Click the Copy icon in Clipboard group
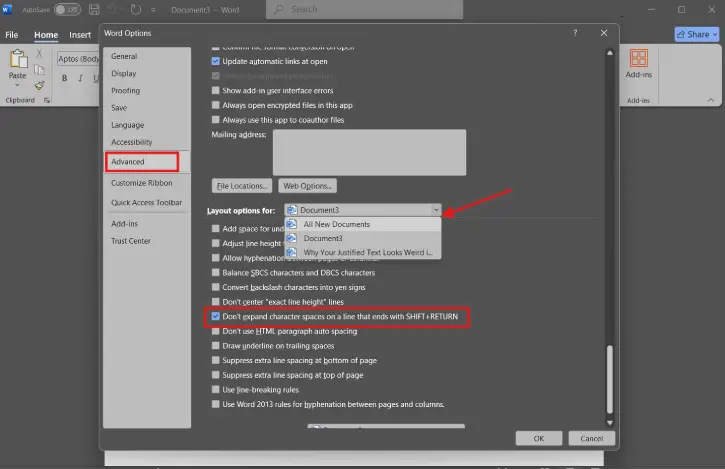 coord(39,70)
